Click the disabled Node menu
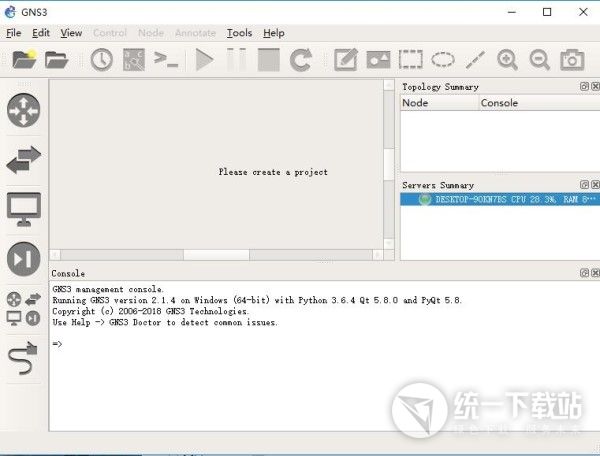This screenshot has width=600, height=456. (151, 33)
